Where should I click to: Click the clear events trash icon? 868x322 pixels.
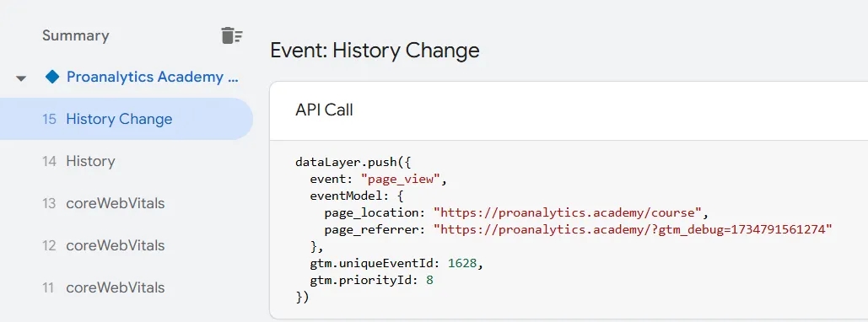click(x=232, y=35)
